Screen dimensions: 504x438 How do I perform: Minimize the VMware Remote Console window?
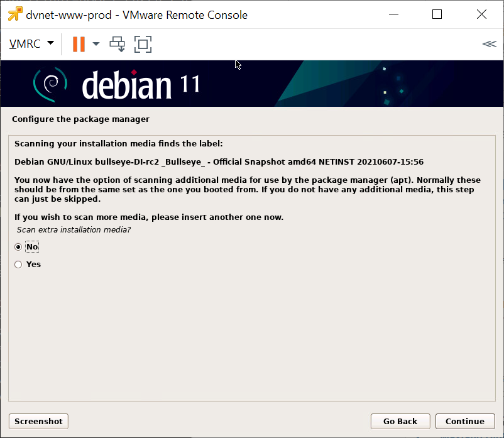(x=395, y=14)
